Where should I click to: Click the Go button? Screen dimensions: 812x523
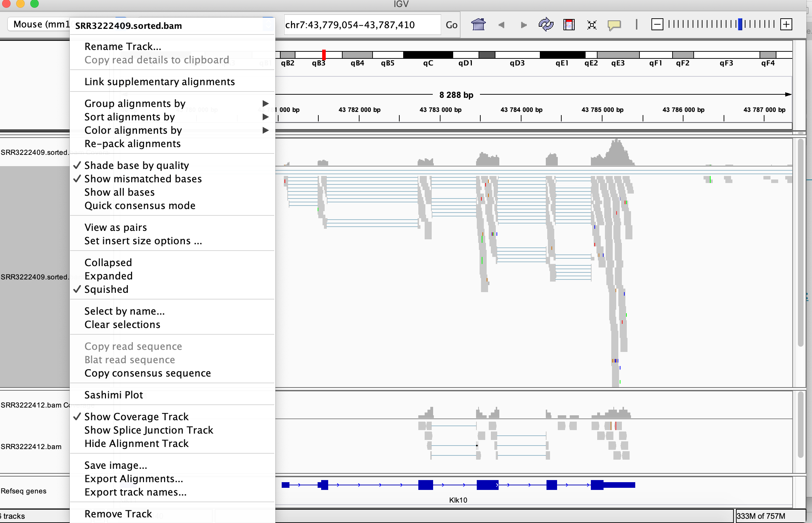(x=451, y=25)
